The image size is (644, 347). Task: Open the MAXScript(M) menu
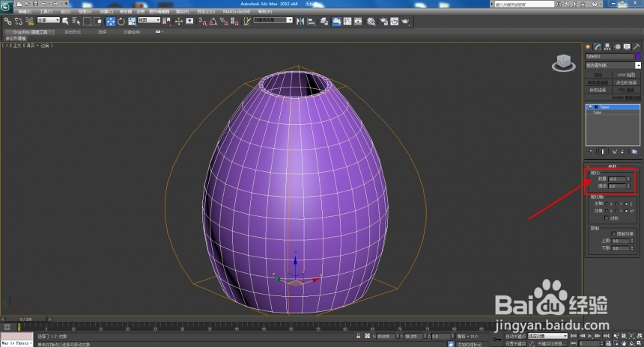236,11
